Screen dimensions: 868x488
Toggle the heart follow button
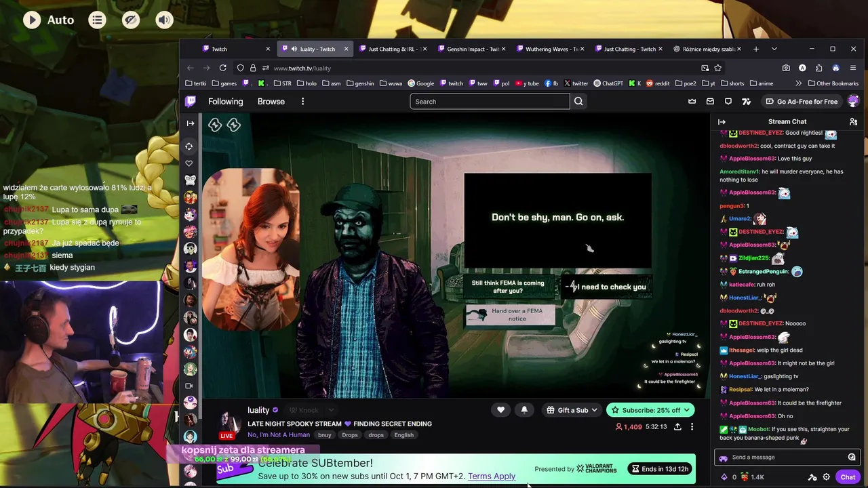pos(500,410)
